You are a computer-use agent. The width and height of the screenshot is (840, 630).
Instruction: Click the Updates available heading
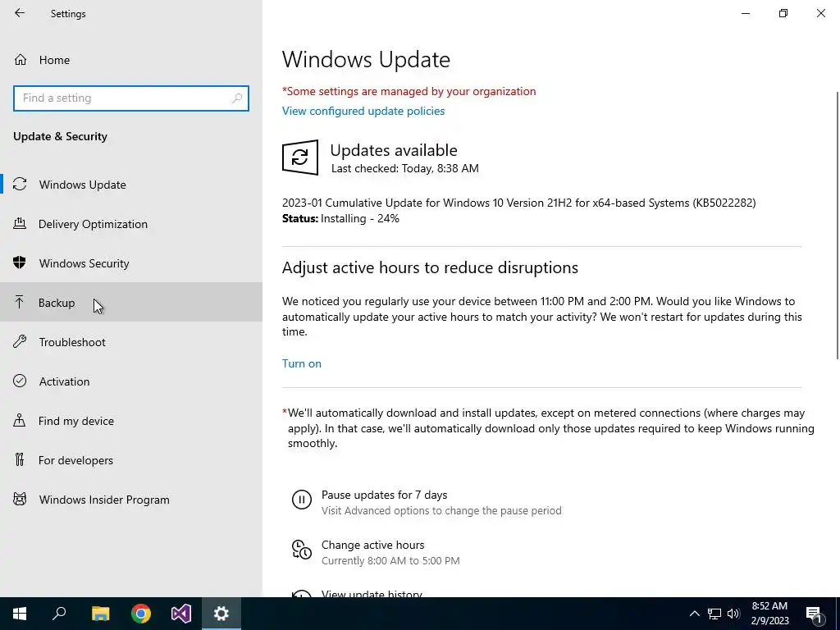tap(394, 150)
